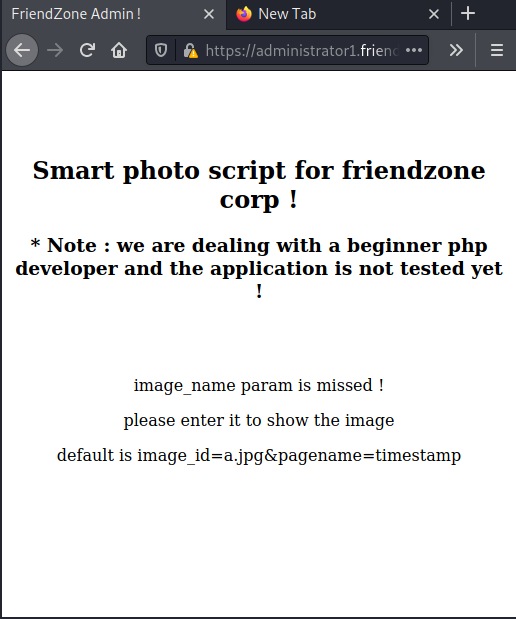Open a new tab with plus button
Image resolution: width=516 pixels, height=619 pixels.
click(468, 14)
